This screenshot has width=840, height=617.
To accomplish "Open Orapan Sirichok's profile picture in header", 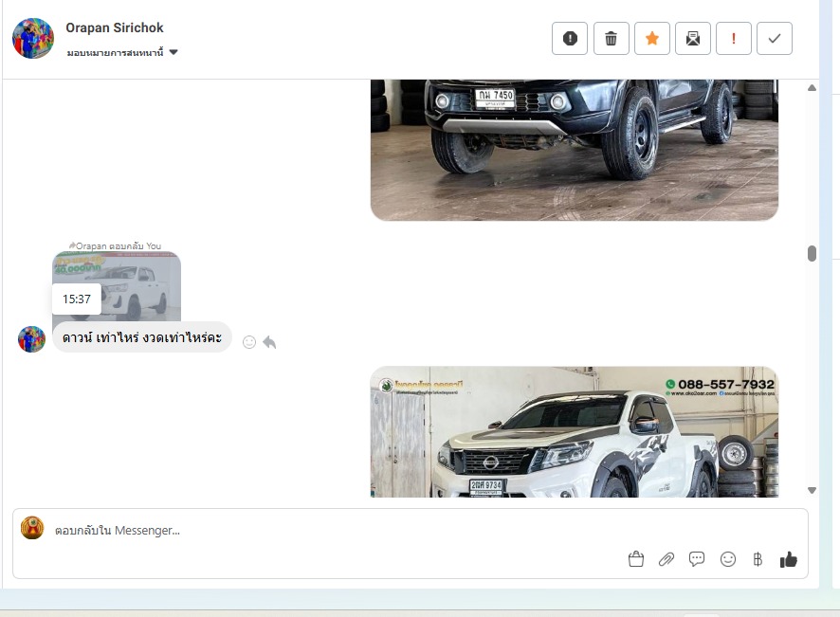I will 33,39.
